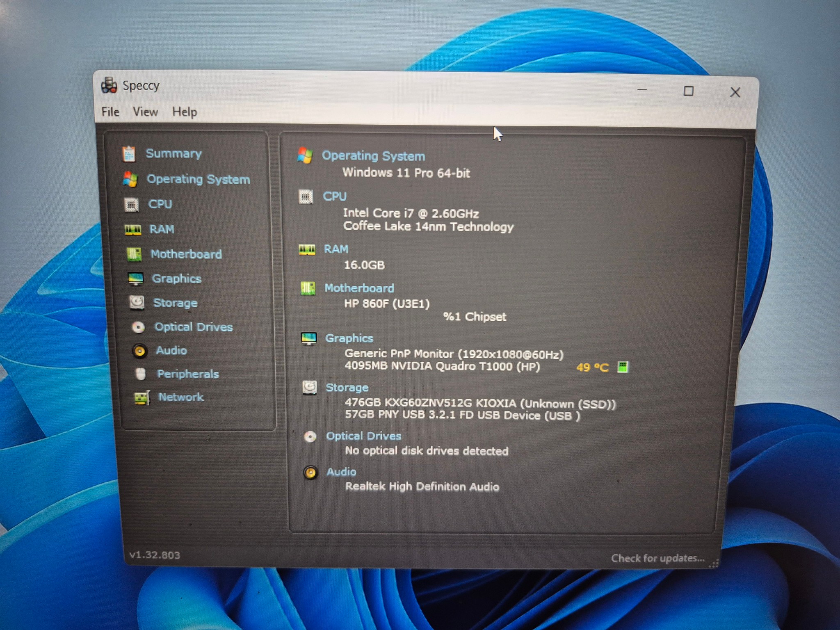The width and height of the screenshot is (840, 630).
Task: Click the RAM stick icon in sidebar
Action: (x=133, y=229)
